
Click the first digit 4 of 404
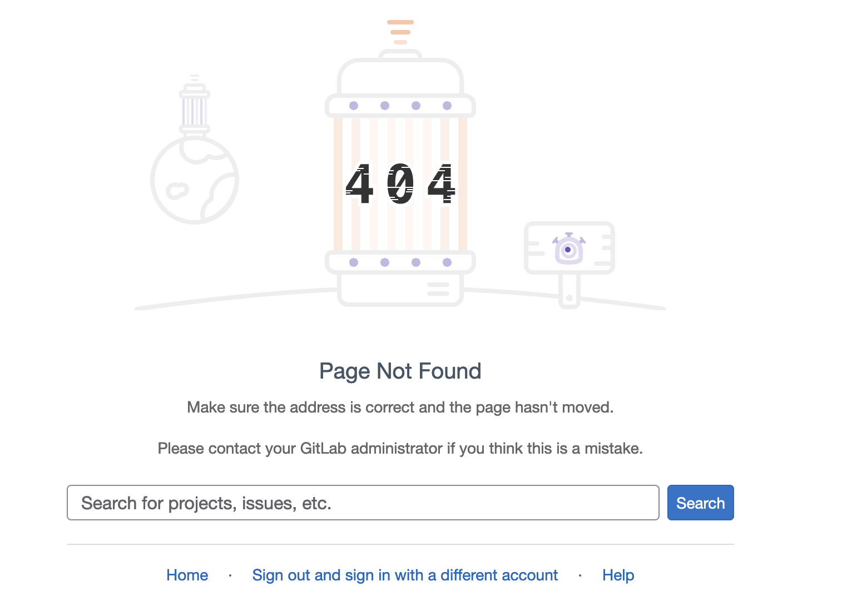pos(359,183)
